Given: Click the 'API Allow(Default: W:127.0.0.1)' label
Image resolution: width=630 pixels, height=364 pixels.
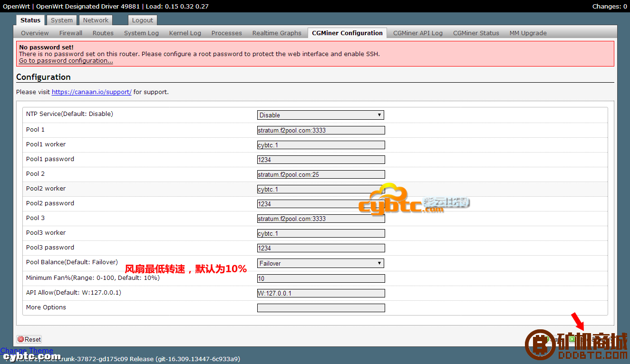Looking at the screenshot, I should click(74, 292).
